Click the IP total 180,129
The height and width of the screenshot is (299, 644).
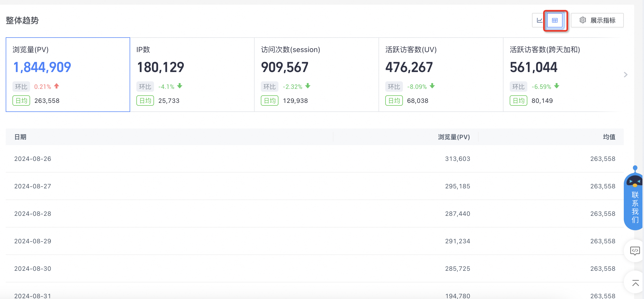160,67
